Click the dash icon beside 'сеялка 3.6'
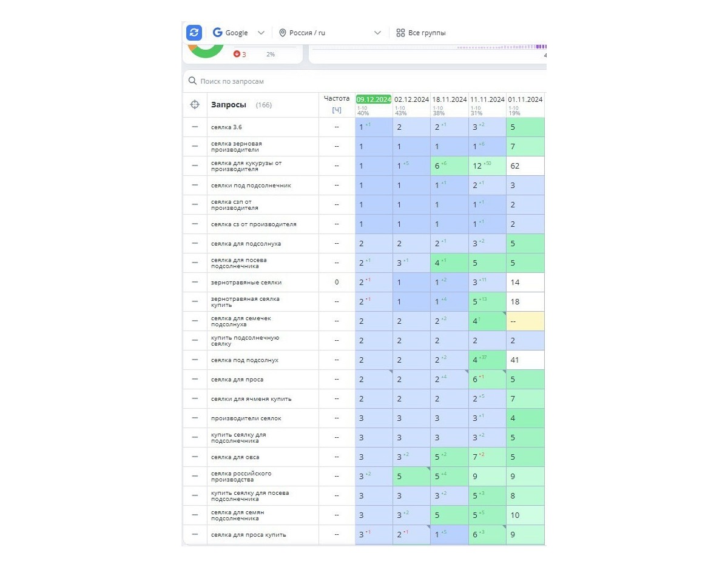The image size is (728, 567). 195,127
